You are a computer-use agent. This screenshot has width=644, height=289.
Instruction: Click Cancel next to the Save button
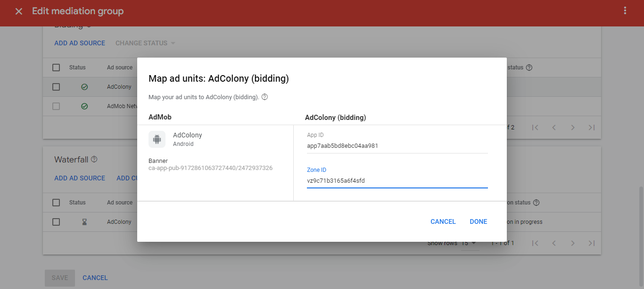(x=95, y=278)
